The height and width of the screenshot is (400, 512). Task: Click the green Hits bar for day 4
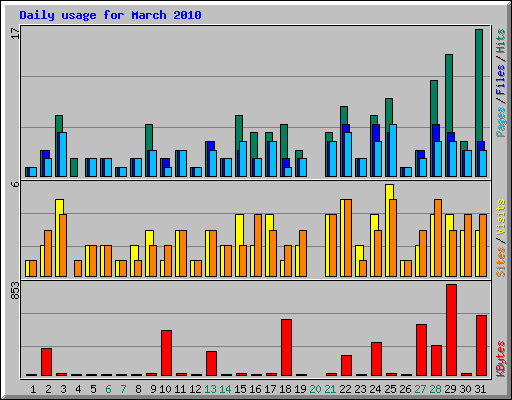[x=74, y=167]
